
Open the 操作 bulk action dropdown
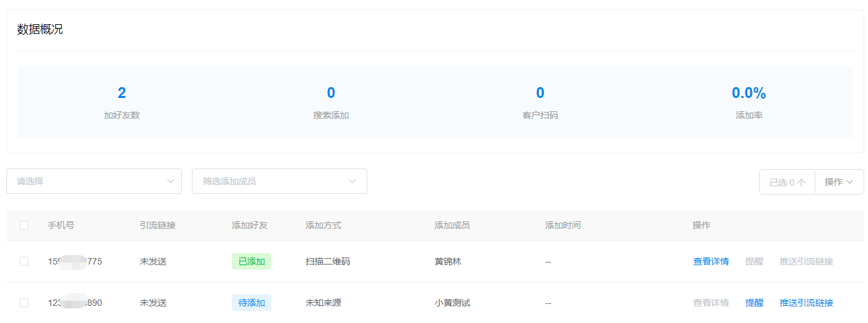coord(839,182)
